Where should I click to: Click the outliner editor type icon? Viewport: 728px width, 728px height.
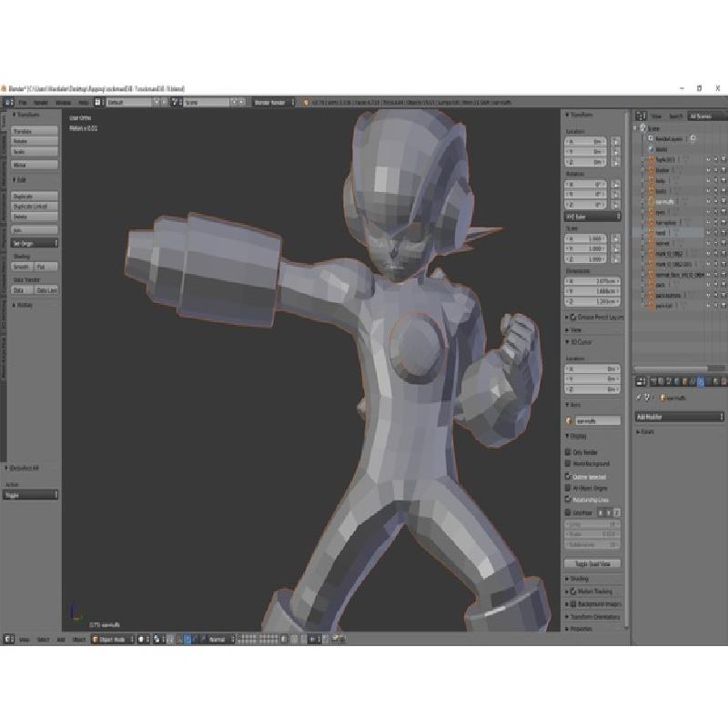tap(640, 116)
